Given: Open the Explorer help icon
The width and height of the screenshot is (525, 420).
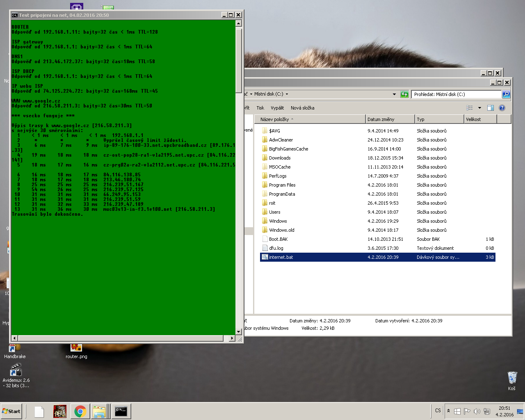Looking at the screenshot, I should coord(502,108).
